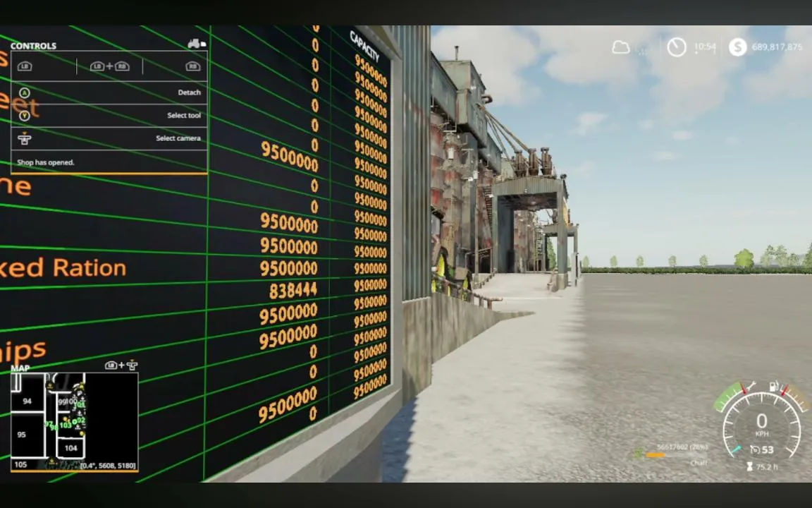
Task: Click the chaff fill type icon
Action: (x=639, y=454)
